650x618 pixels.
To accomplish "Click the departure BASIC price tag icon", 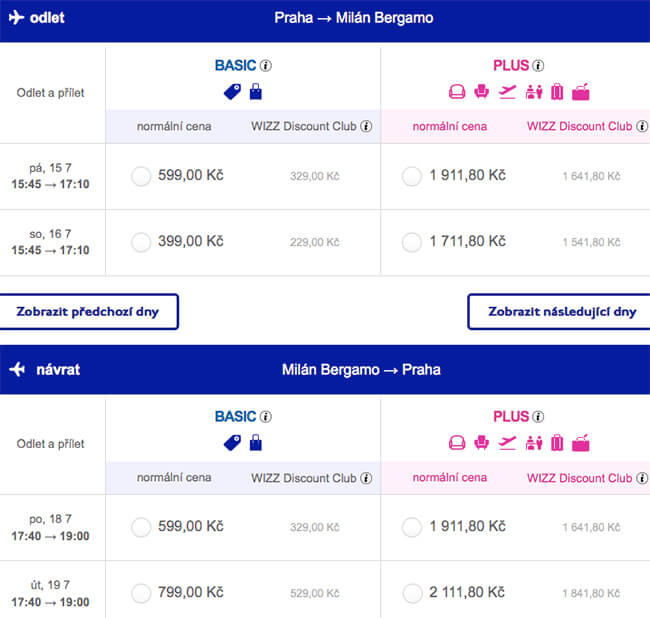I will pyautogui.click(x=232, y=92).
